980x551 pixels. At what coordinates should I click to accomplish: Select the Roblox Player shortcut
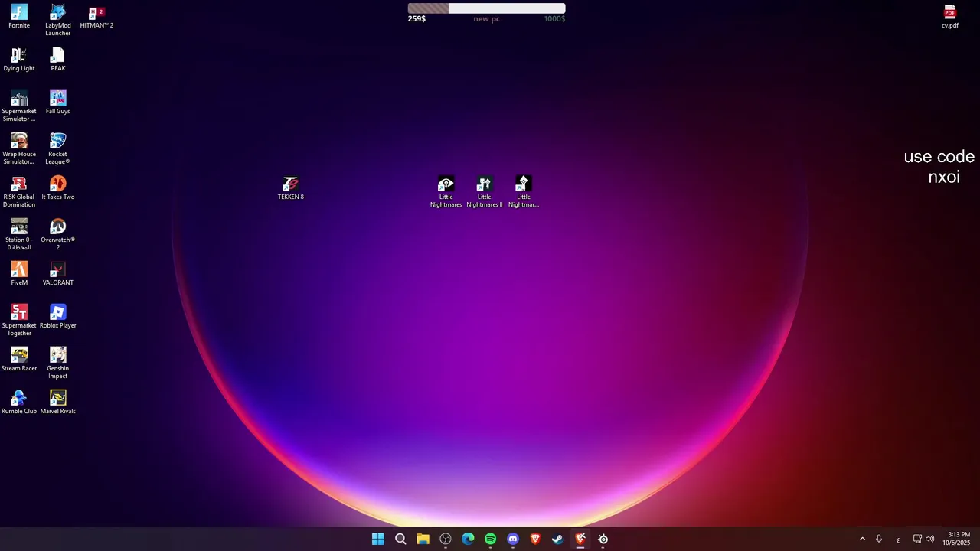coord(57,317)
